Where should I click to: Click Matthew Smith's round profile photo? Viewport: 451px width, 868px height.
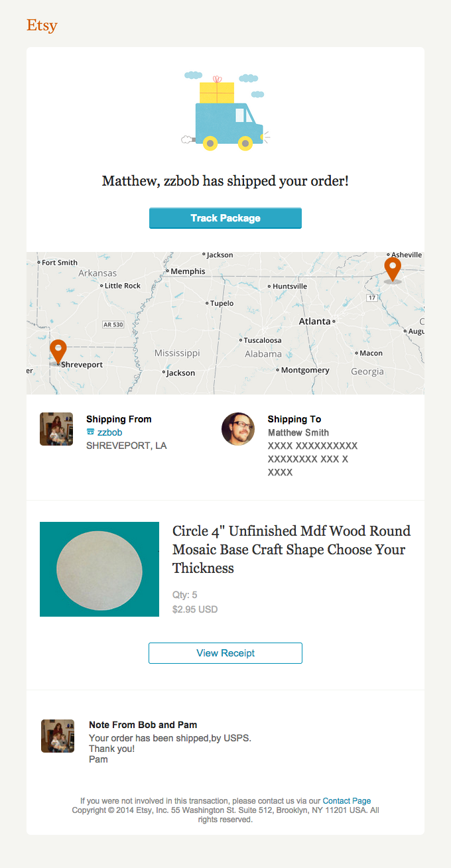pos(238,429)
